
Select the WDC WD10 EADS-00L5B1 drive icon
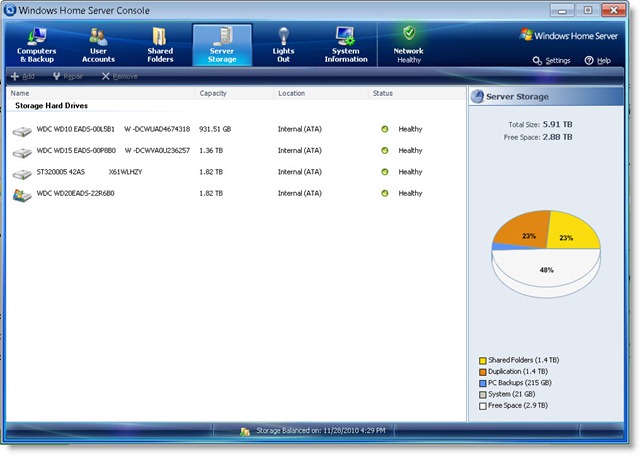(22, 131)
